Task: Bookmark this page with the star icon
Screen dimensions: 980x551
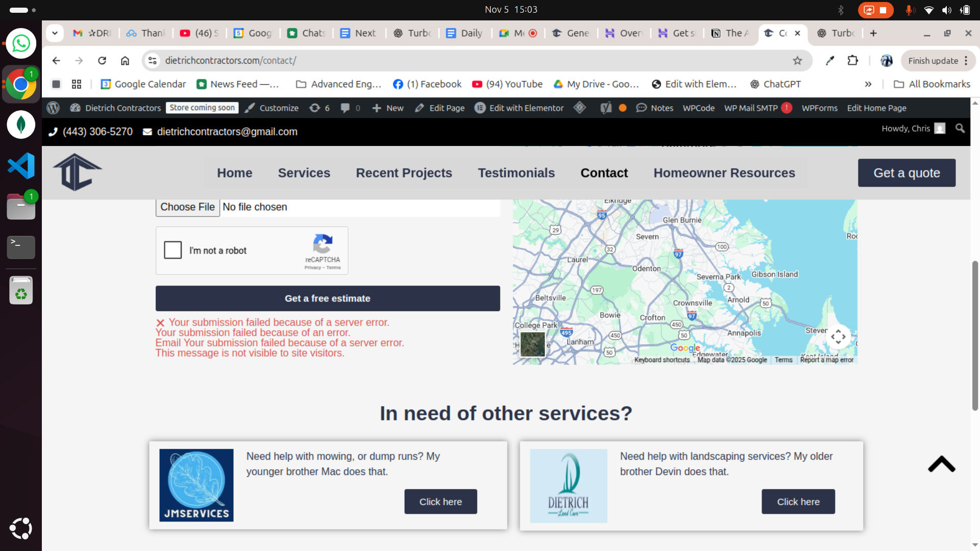Action: (x=797, y=61)
